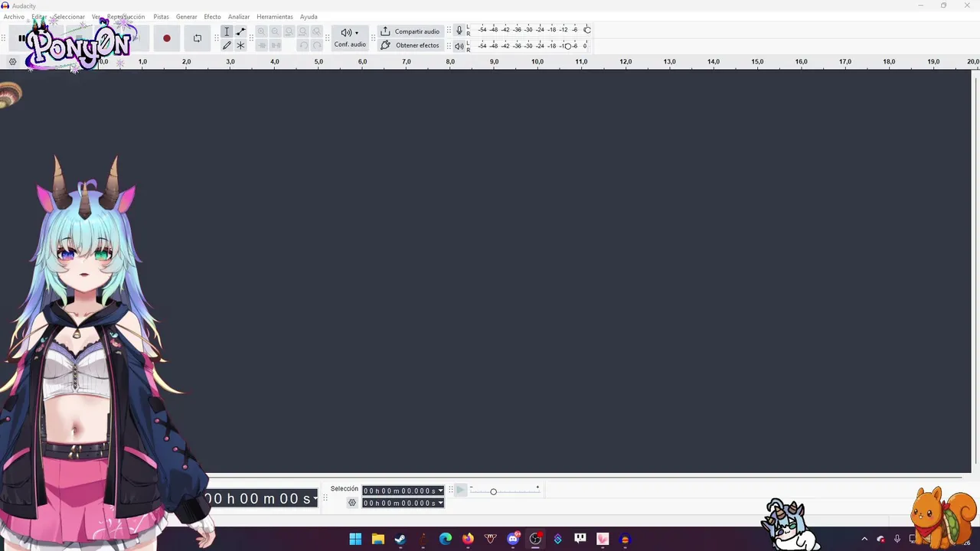Open OBS Studio from the taskbar
This screenshot has height=551, width=980.
pyautogui.click(x=535, y=539)
